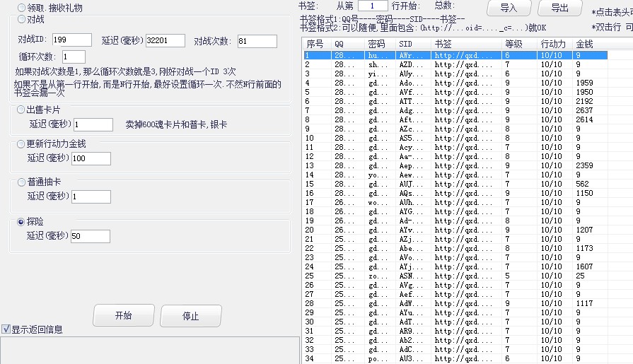The height and width of the screenshot is (364, 633).
Task: Select row 8 with 金钱 2614
Action: point(455,120)
